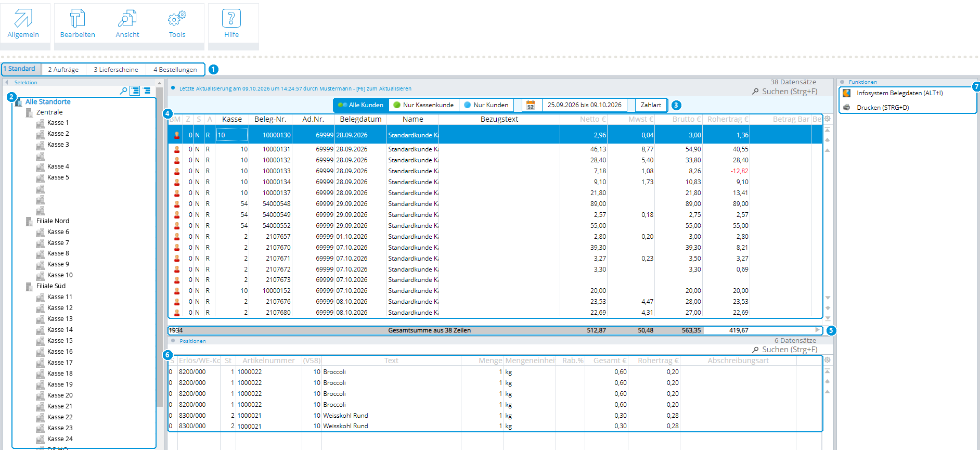Screen dimensions: 980x450
Task: Open column settings gear of Positionen table
Action: coord(828,361)
